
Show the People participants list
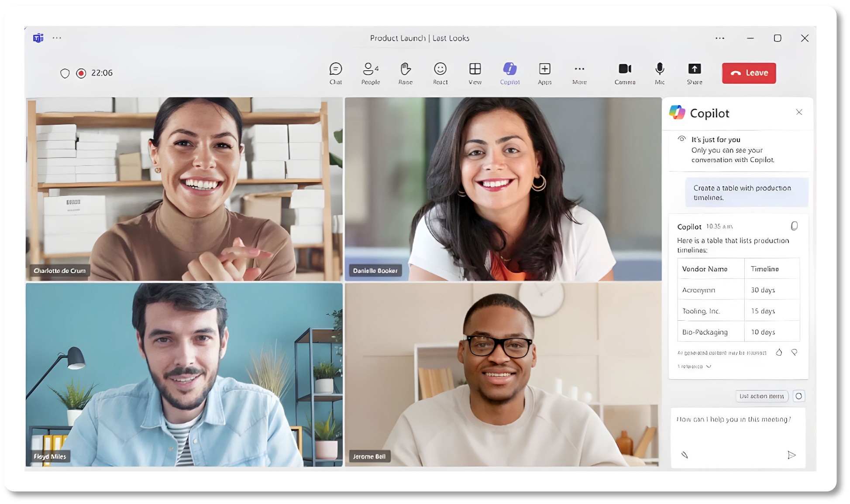(370, 73)
